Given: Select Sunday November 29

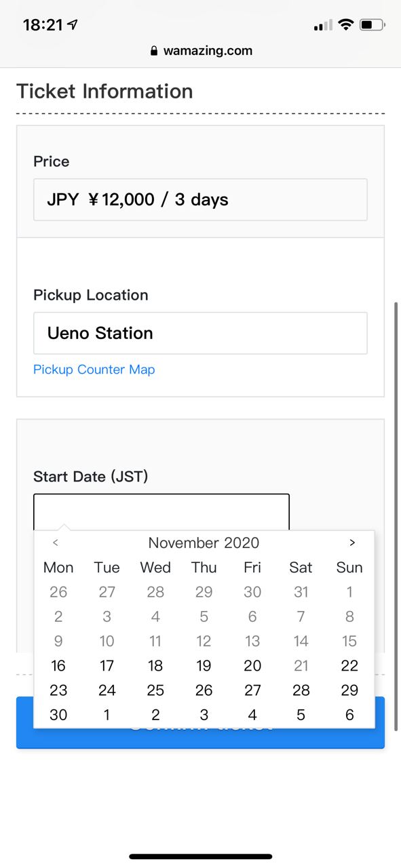Looking at the screenshot, I should tap(349, 690).
